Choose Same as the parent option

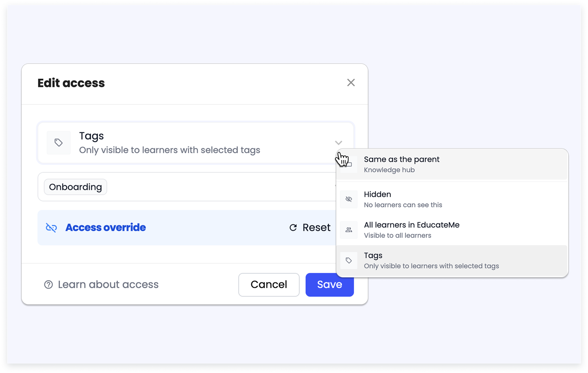(452, 164)
